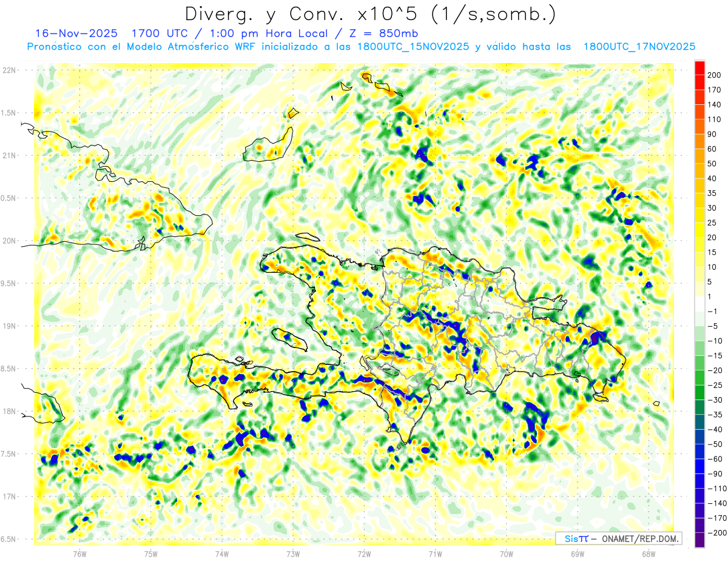Viewport: 728px width, 562px height.
Task: Click the dark purple bottom colorbar segment
Action: click(x=699, y=541)
